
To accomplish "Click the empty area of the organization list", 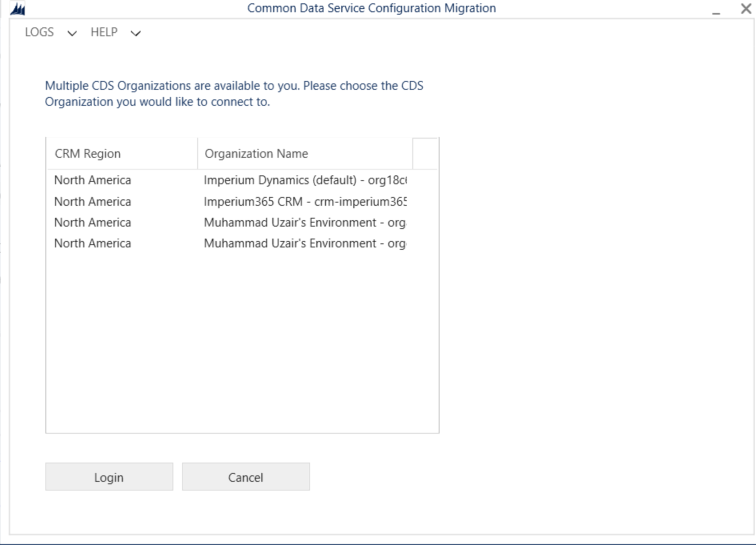I will 242,340.
